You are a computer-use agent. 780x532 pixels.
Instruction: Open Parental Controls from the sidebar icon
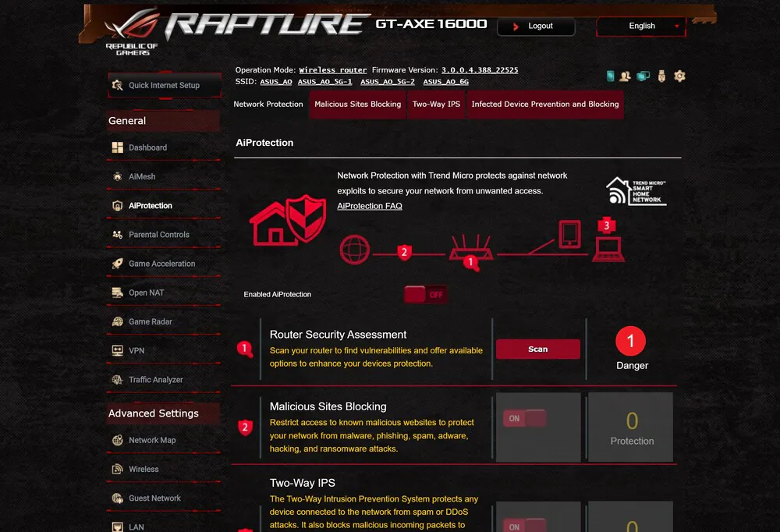(x=118, y=234)
